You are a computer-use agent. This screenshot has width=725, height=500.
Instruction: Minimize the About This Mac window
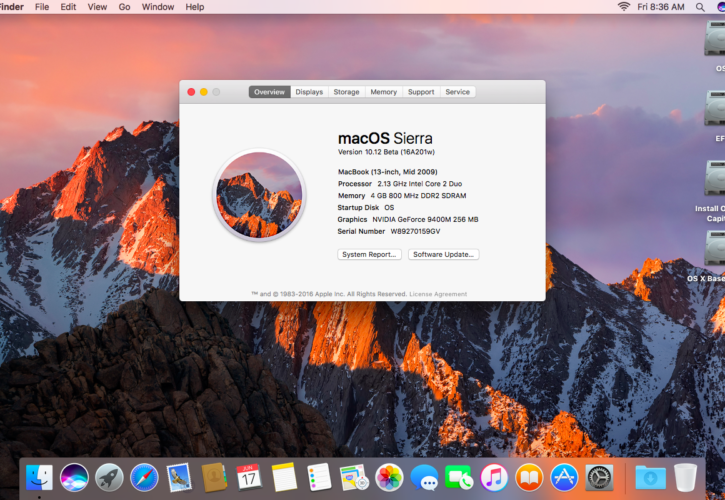point(204,92)
